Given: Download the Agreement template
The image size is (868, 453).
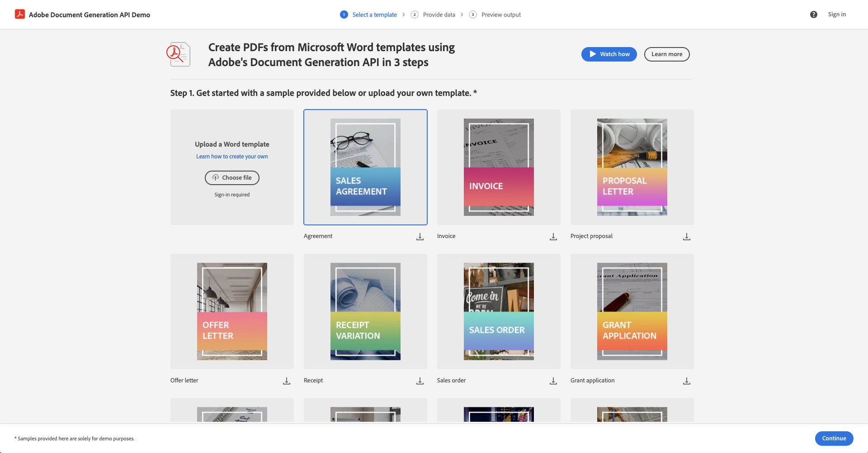Looking at the screenshot, I should click(x=420, y=237).
